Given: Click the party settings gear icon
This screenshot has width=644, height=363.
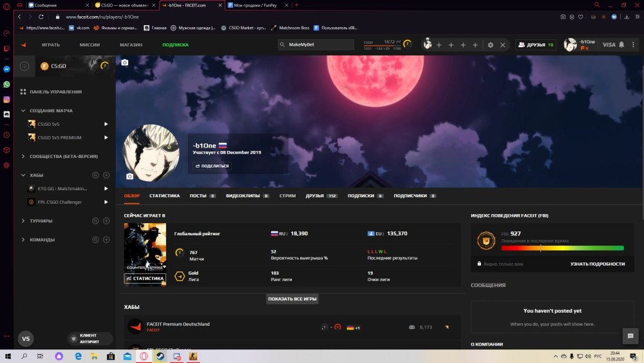Looking at the screenshot, I should point(490,44).
